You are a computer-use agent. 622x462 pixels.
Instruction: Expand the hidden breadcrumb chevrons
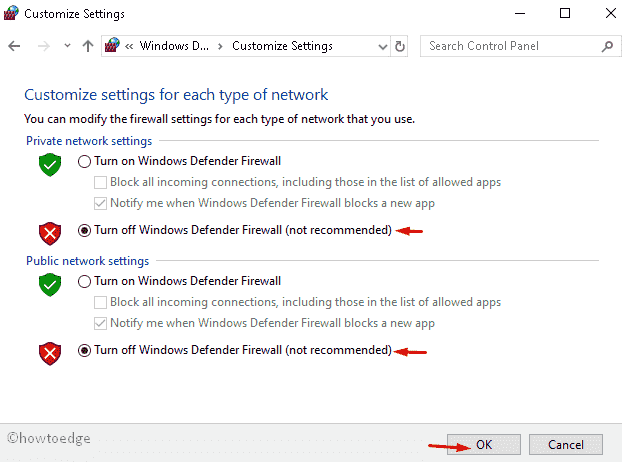[129, 46]
